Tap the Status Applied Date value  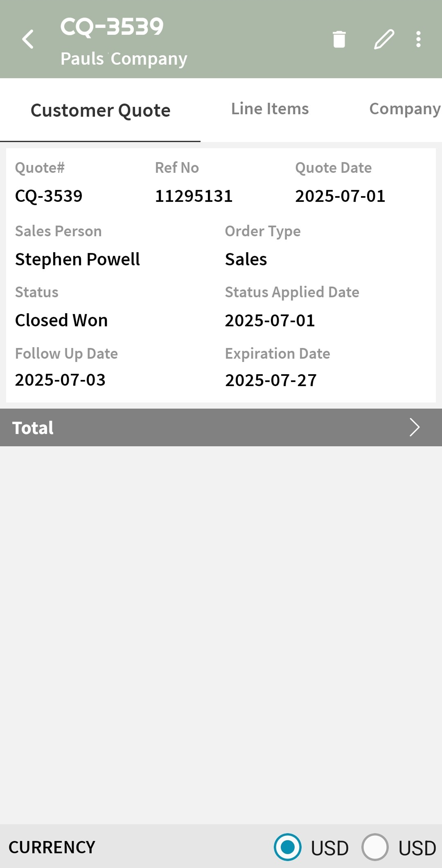pos(270,321)
